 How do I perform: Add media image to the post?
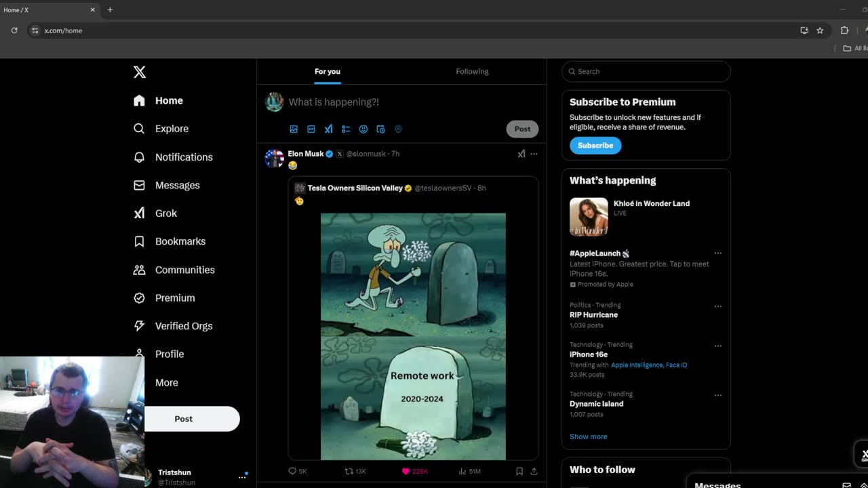(x=294, y=129)
